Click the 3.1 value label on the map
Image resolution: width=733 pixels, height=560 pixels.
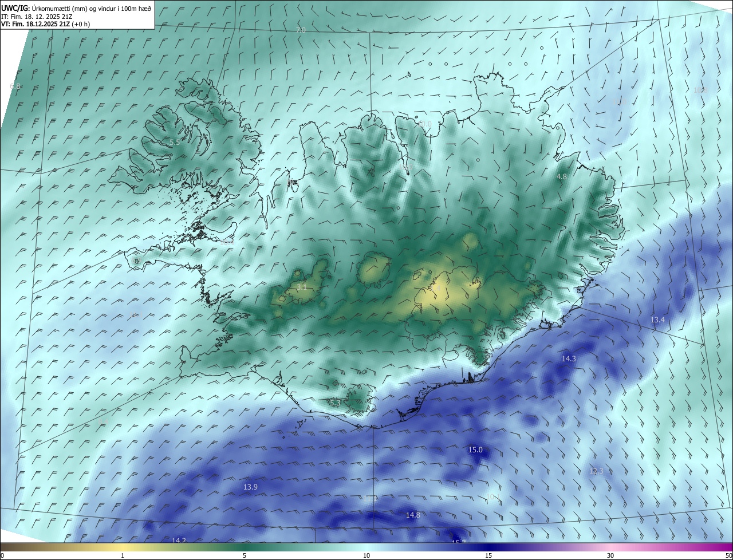(x=302, y=287)
